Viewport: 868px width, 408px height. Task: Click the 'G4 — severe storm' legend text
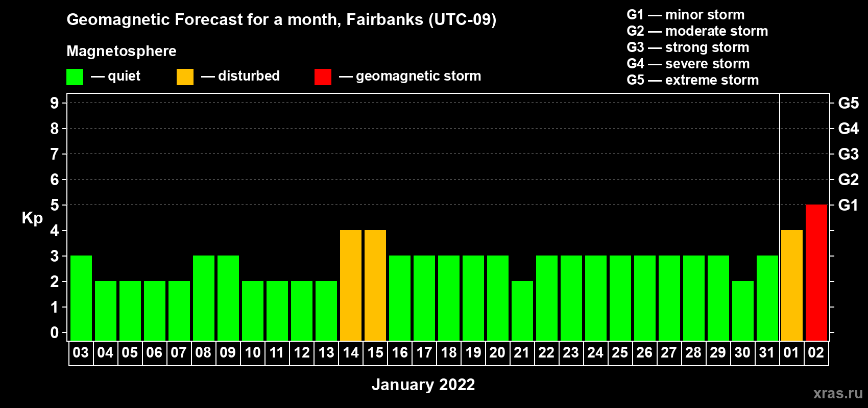[688, 64]
